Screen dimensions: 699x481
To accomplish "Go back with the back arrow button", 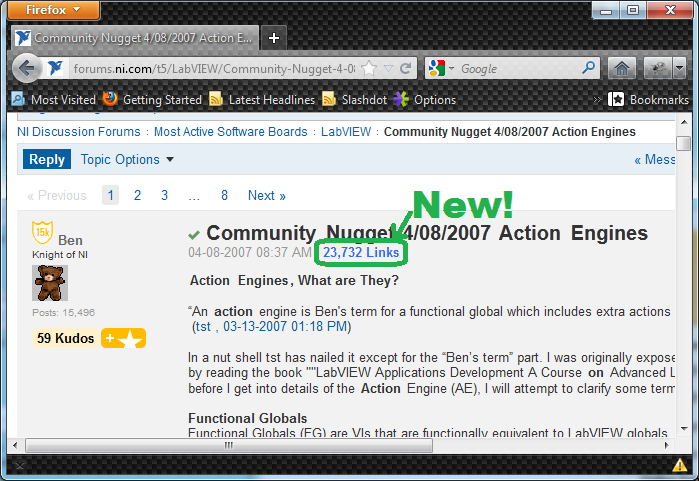I will coord(27,69).
